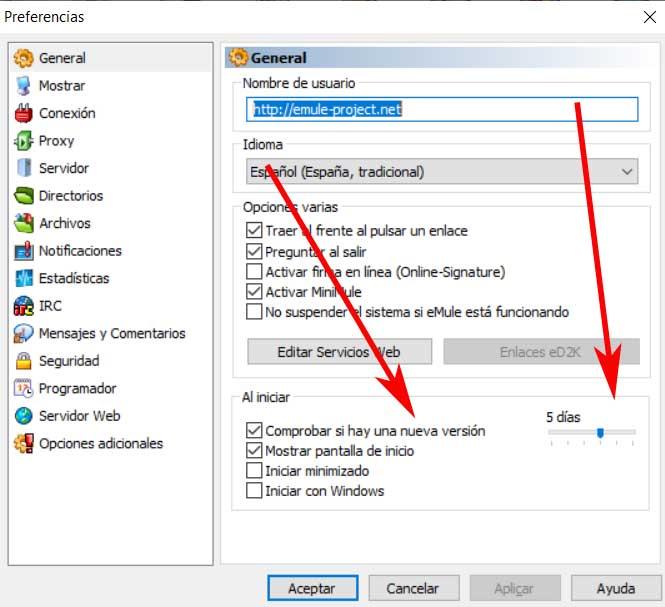Click the Servidor tower icon

pos(24,168)
